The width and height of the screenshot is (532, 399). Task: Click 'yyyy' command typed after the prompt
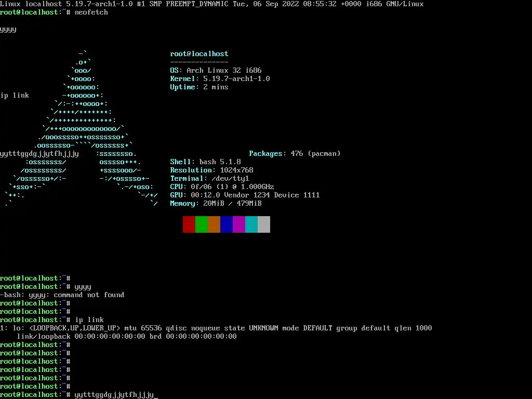83,287
